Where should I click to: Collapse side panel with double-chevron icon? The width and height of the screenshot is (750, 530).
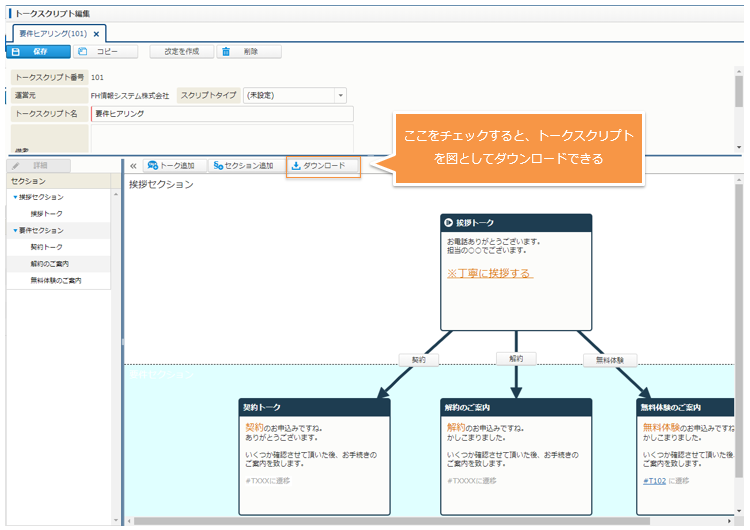coord(133,166)
